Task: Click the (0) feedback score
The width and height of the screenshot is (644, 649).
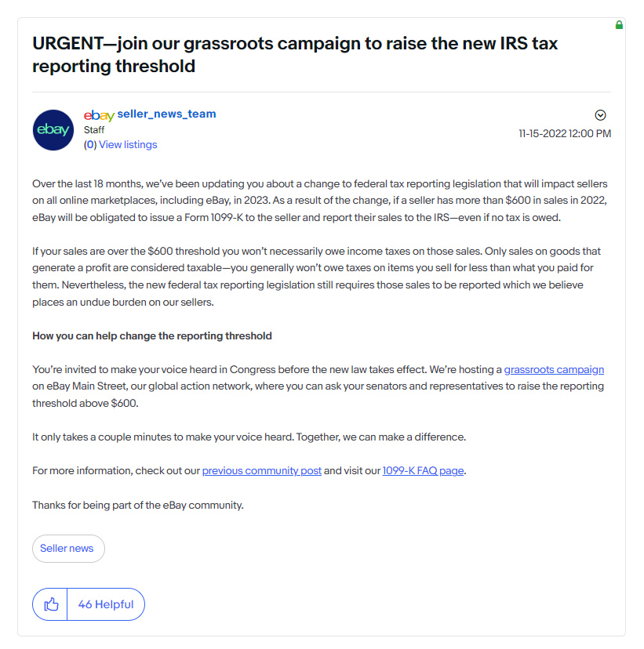Action: pyautogui.click(x=90, y=144)
